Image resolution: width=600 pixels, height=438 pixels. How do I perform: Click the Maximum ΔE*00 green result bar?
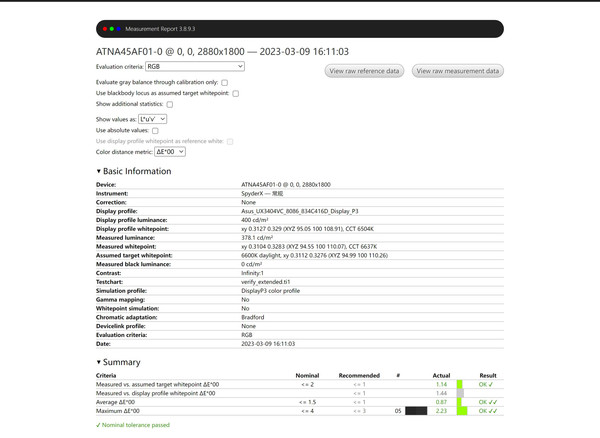click(462, 411)
